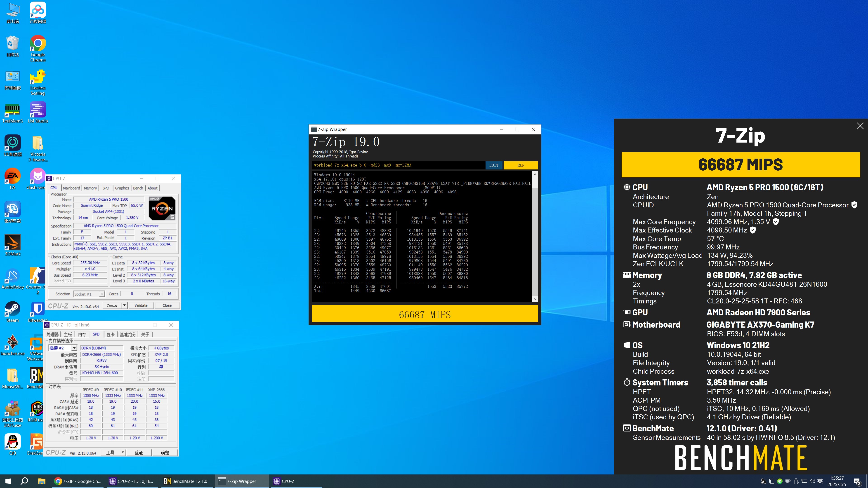
Task: Click the AMD Ryzen 5 PRO 1500 name field
Action: click(x=108, y=199)
